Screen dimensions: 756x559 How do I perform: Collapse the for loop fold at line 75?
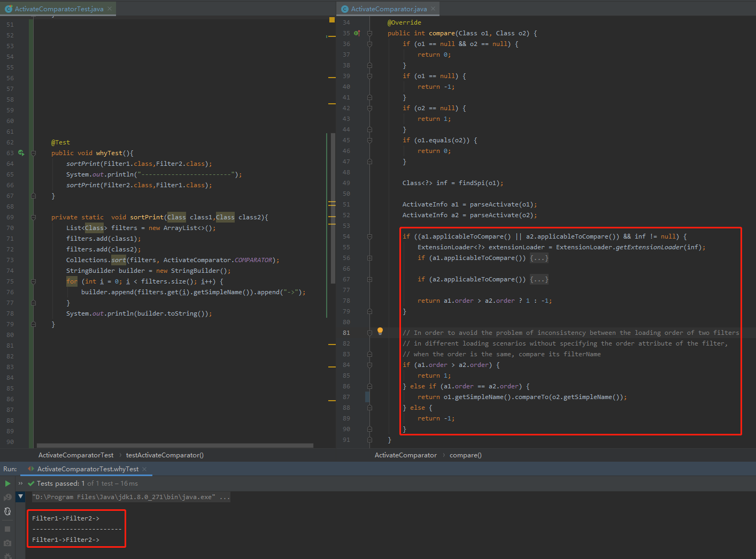pyautogui.click(x=33, y=281)
